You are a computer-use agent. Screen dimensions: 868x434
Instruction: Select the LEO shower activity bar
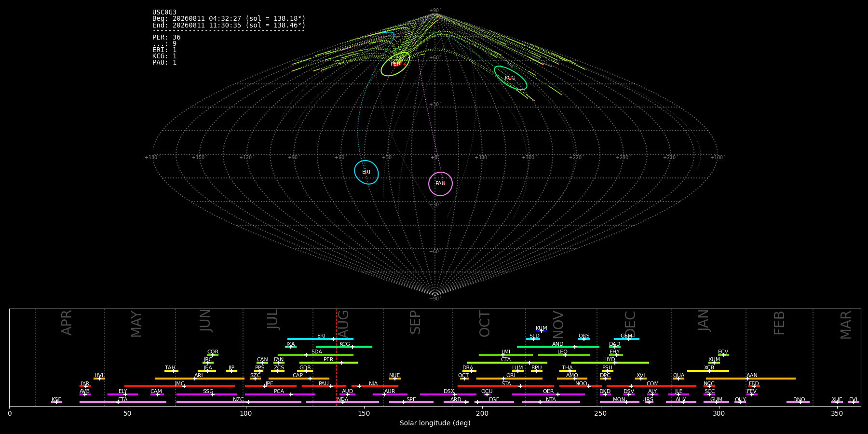coord(564,355)
